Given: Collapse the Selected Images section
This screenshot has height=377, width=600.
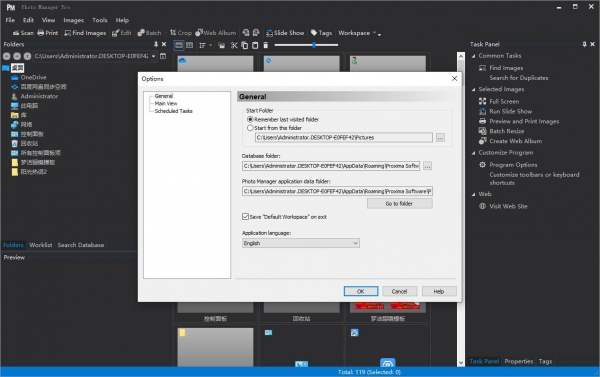Looking at the screenshot, I should (473, 90).
